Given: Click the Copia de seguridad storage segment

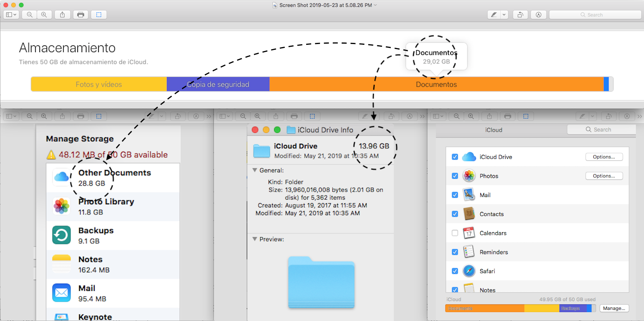Looking at the screenshot, I should coord(218,84).
